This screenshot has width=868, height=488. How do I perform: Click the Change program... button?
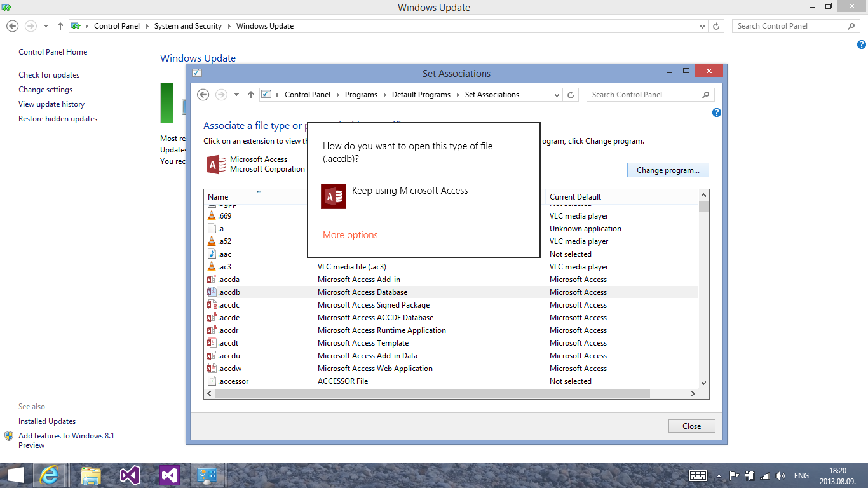[668, 170]
